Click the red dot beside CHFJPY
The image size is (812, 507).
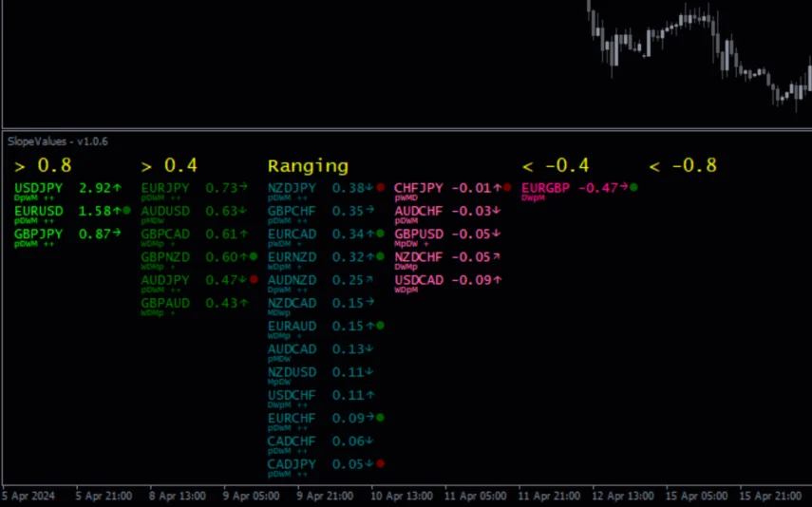point(507,188)
